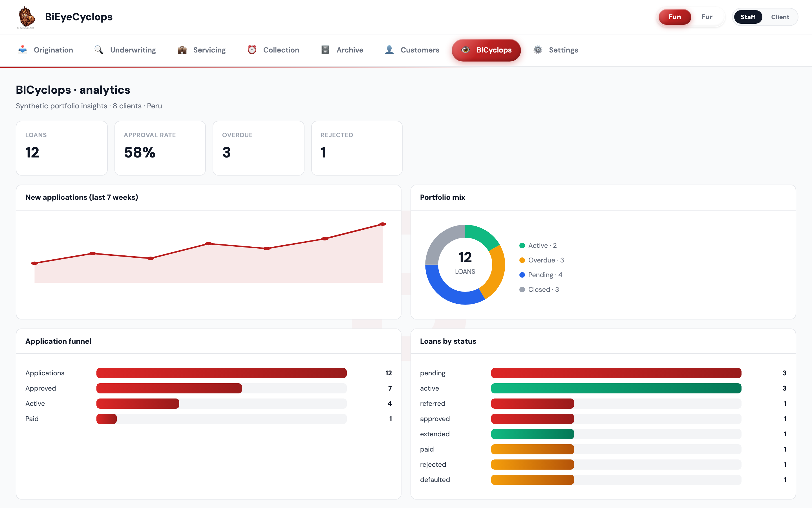Click the blue Pending legend dot

pos(522,275)
